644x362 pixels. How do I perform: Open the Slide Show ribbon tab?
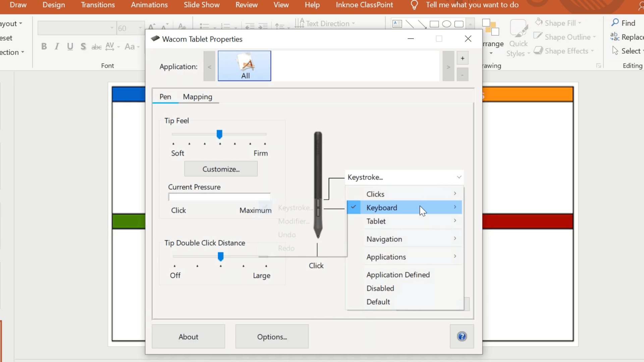(x=202, y=5)
